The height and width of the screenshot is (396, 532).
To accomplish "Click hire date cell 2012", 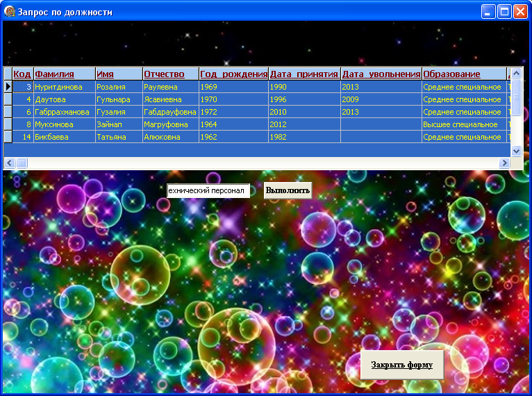I will tap(305, 124).
